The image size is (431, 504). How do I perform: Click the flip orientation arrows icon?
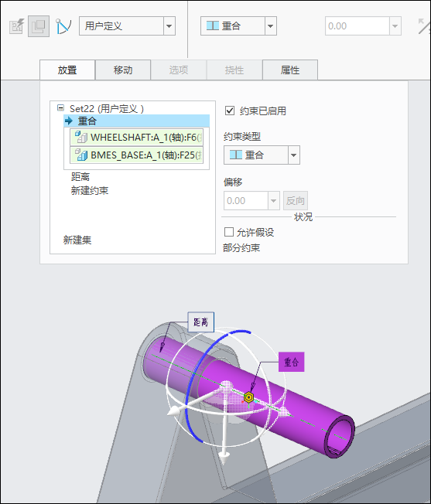point(424,26)
